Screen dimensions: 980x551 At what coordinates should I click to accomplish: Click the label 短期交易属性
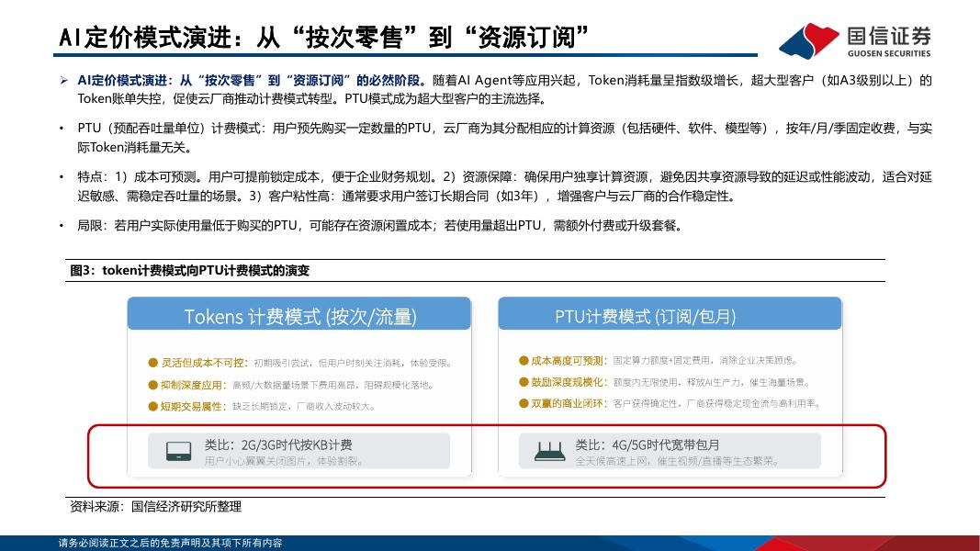(x=195, y=407)
